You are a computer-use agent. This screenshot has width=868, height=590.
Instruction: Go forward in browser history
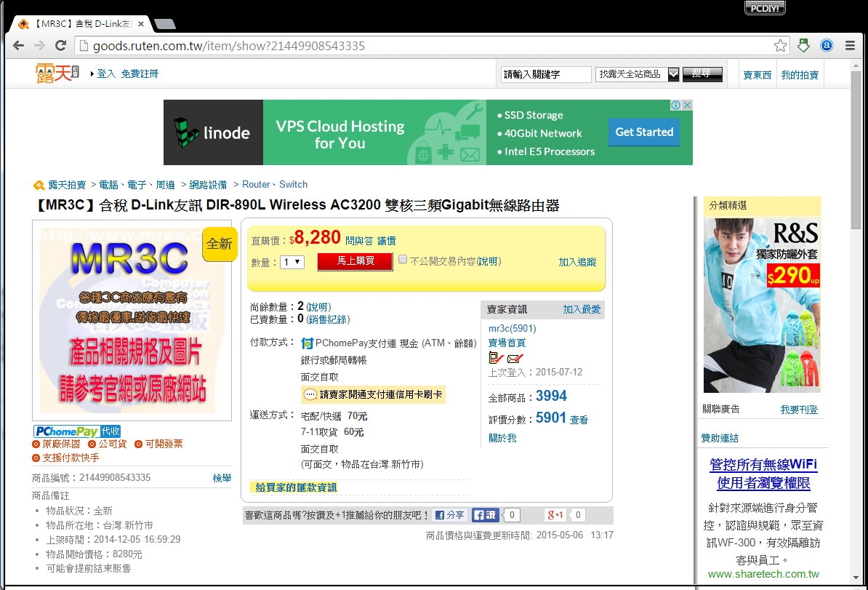tap(39, 46)
